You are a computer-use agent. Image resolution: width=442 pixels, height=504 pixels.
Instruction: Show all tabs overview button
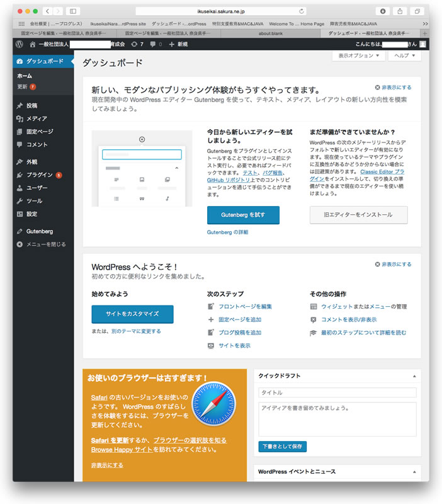click(417, 11)
